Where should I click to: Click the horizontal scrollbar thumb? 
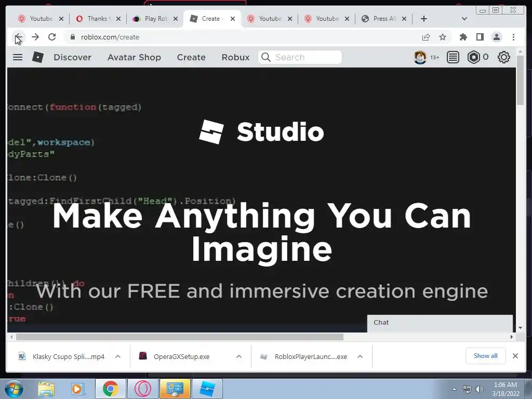(179, 337)
